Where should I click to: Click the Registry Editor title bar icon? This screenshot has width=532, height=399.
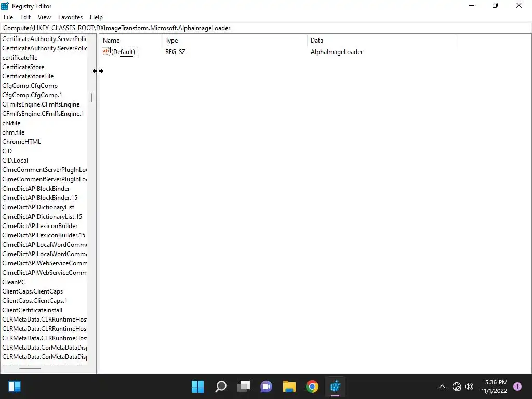[5, 6]
